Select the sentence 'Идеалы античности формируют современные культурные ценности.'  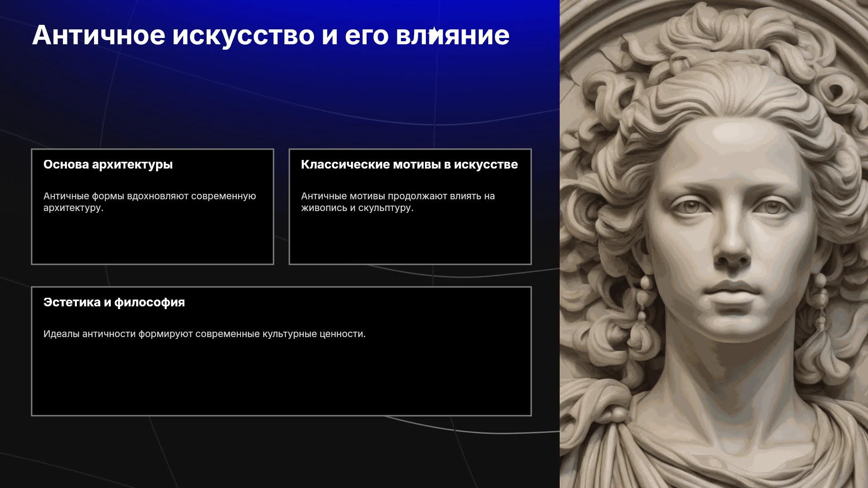tap(204, 334)
